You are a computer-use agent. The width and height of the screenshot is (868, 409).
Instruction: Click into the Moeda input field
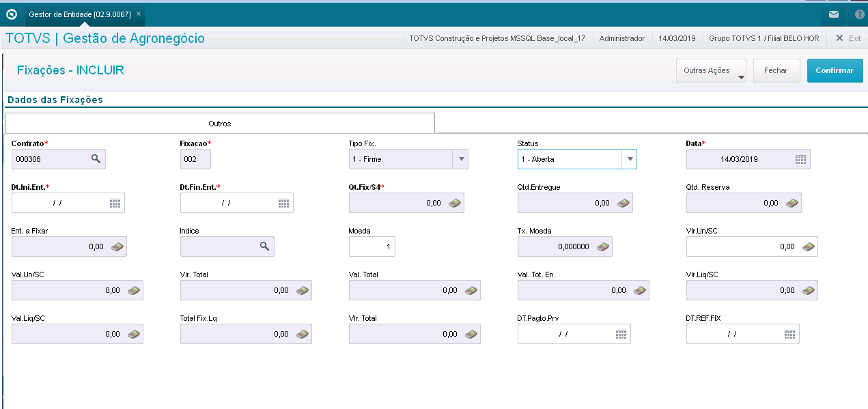(372, 246)
